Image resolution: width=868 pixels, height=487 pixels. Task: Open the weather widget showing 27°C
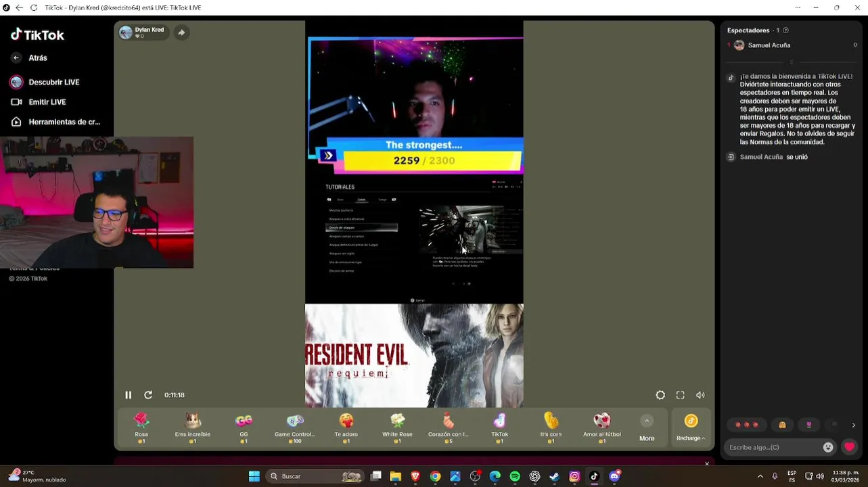(37, 476)
